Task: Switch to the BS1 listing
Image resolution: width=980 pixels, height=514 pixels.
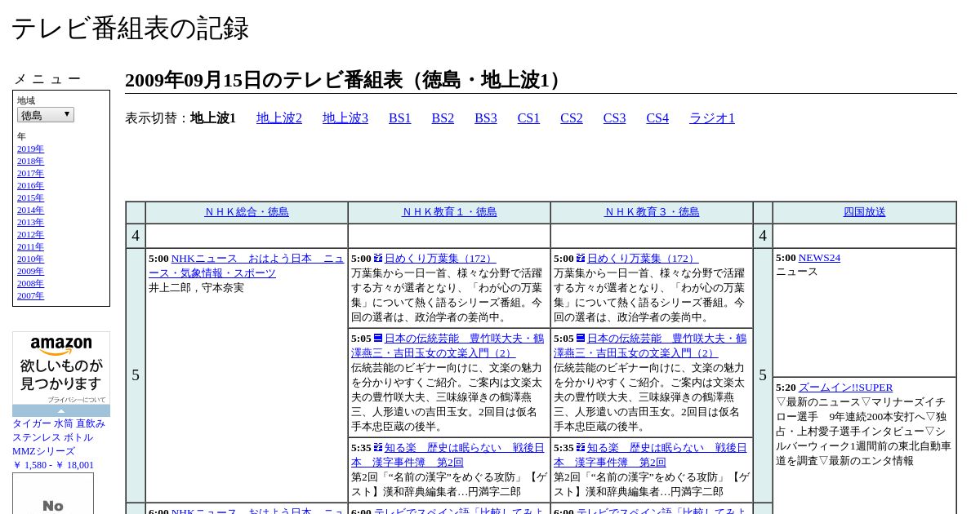Action: coord(400,118)
